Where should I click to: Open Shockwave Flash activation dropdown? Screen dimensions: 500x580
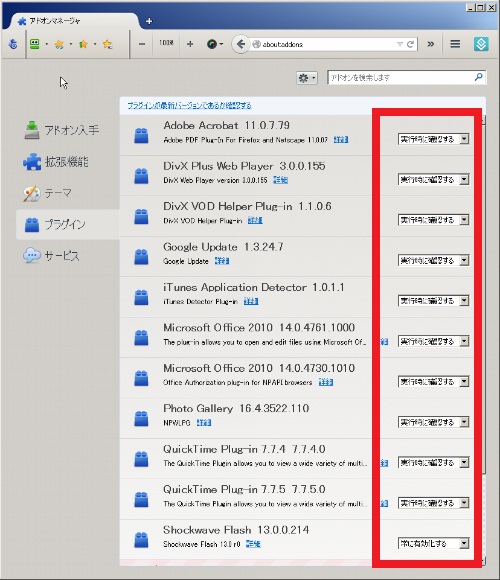pos(433,543)
